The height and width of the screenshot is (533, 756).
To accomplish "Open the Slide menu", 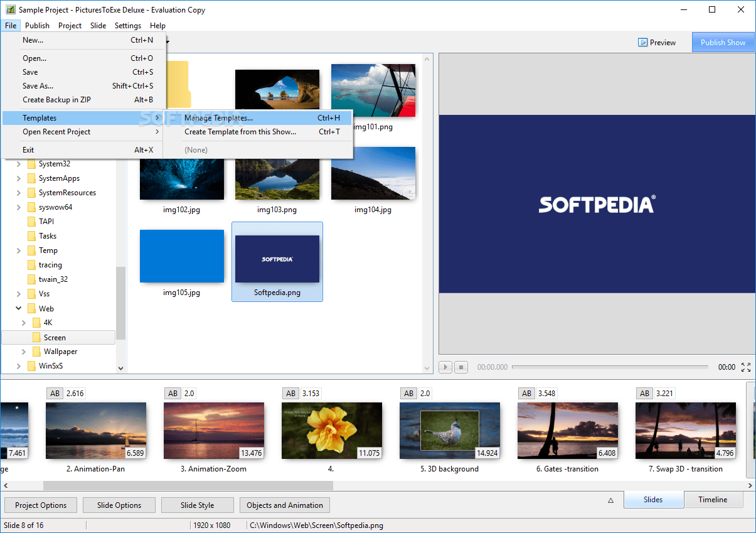I will (98, 26).
